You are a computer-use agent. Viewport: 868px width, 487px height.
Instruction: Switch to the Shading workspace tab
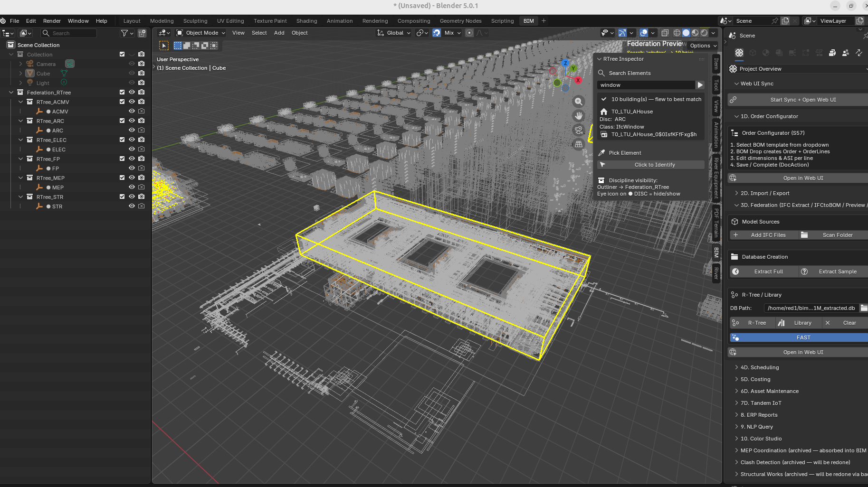306,21
